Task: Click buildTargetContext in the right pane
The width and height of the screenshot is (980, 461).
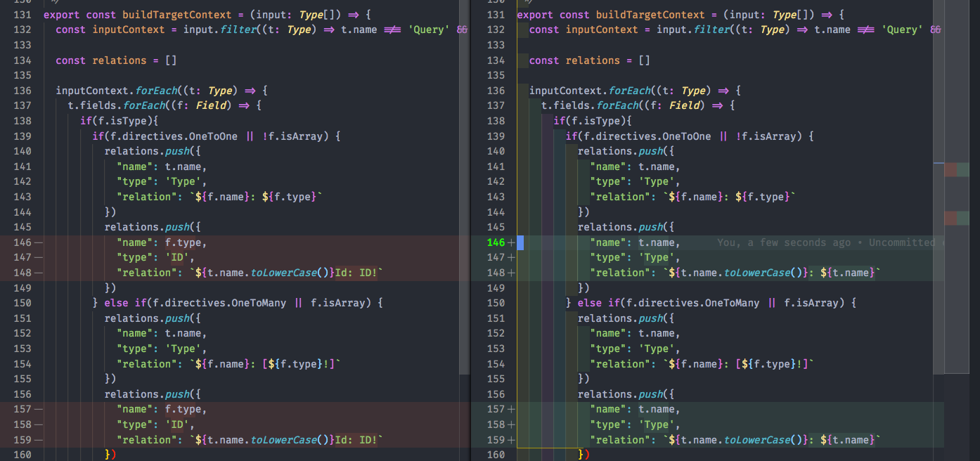Action: coord(650,15)
